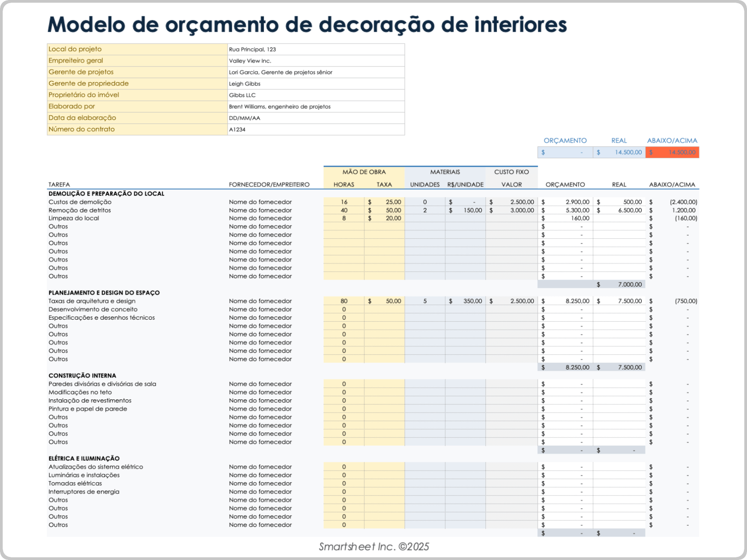Viewport: 747px width, 560px height.
Task: Select 'Desenvolvimento de conceito' row
Action: [x=93, y=310]
